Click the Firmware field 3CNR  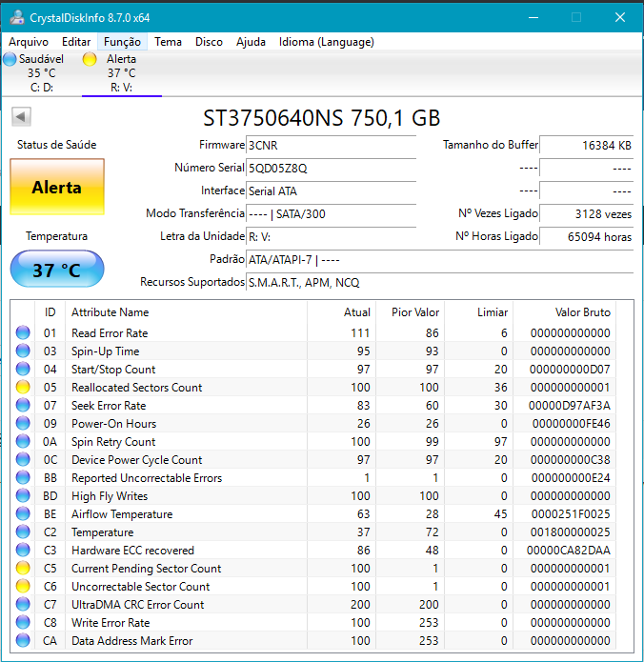[x=331, y=145]
